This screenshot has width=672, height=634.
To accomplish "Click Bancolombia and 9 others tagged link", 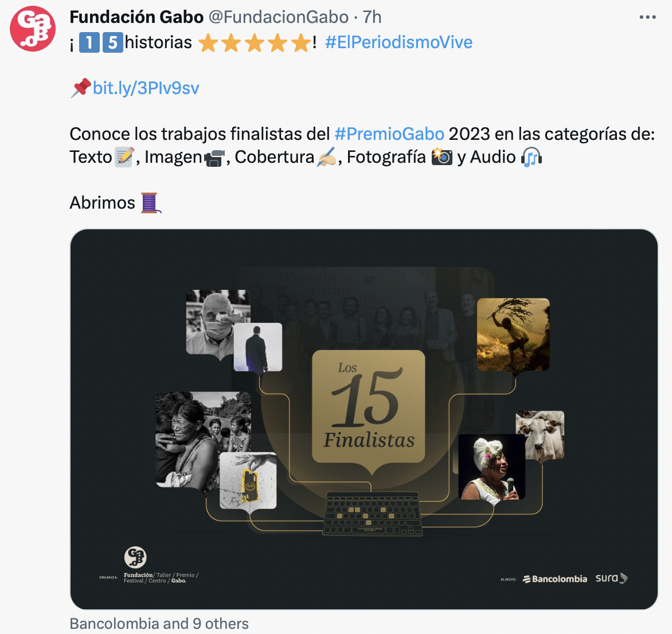I will 159,624.
